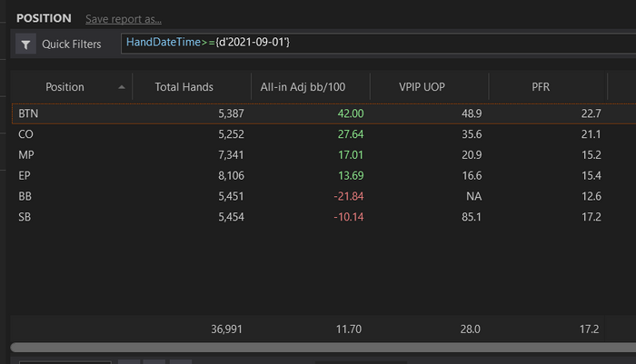Select the EP position row
The height and width of the screenshot is (364, 636).
click(x=323, y=175)
